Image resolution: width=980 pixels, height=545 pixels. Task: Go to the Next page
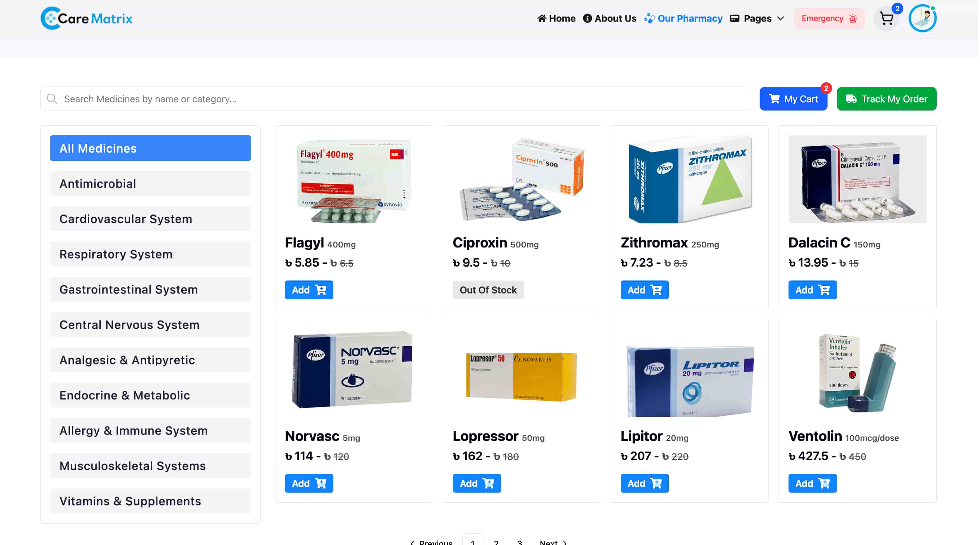[x=555, y=542]
